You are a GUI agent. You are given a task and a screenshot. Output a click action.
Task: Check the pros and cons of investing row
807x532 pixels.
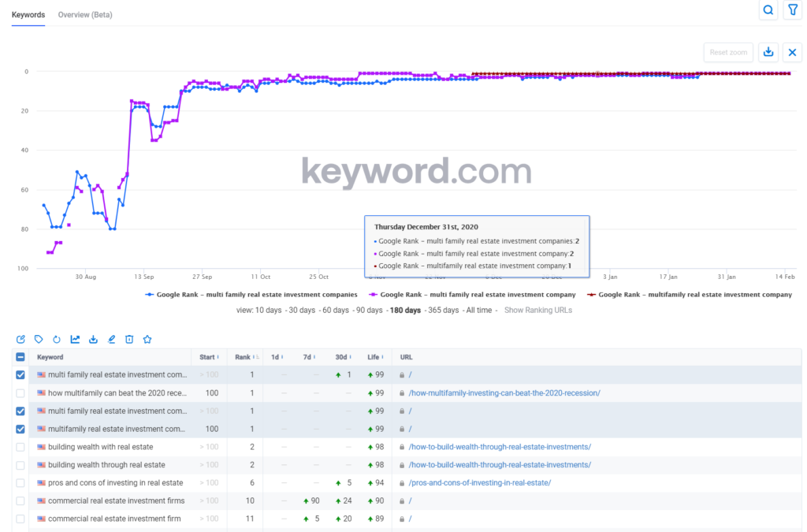(x=20, y=483)
